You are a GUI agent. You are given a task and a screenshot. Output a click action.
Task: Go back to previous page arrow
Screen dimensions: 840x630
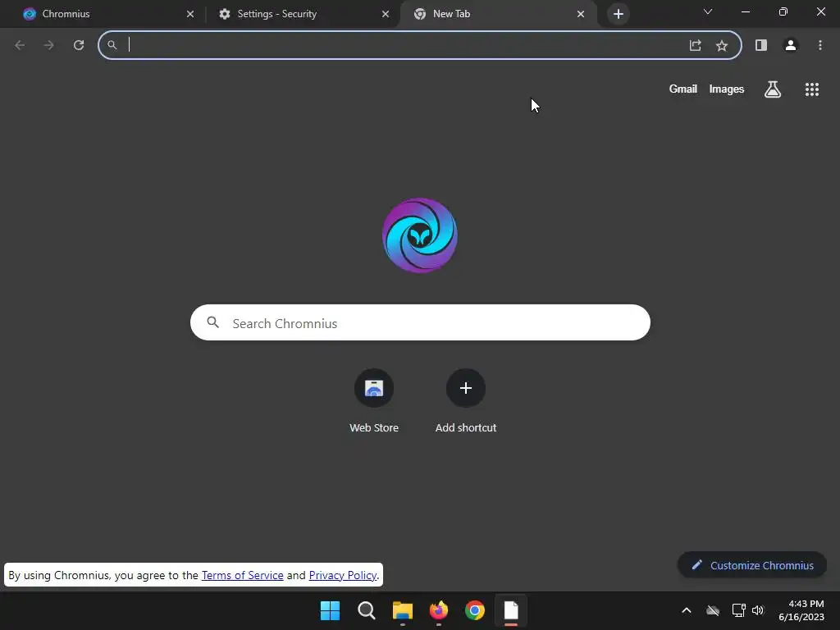tap(20, 45)
